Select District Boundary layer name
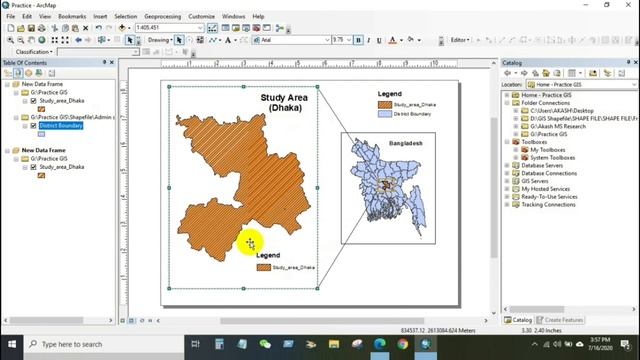Image resolution: width=640 pixels, height=360 pixels. 61,126
